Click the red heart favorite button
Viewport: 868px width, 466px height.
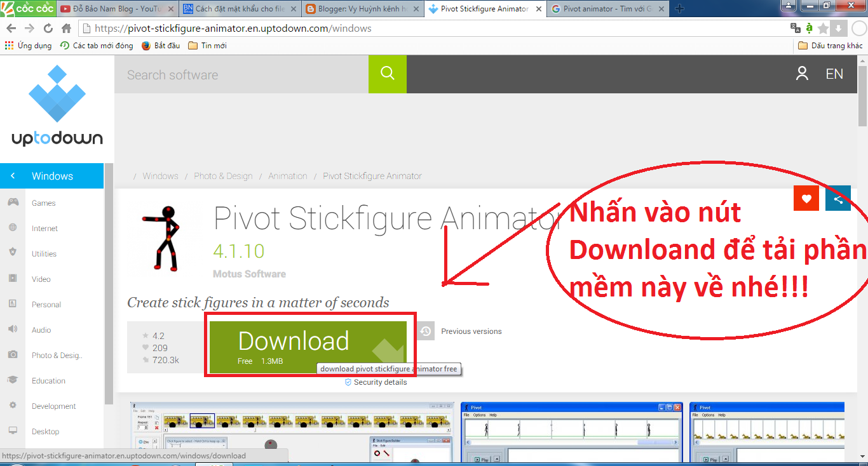point(806,199)
